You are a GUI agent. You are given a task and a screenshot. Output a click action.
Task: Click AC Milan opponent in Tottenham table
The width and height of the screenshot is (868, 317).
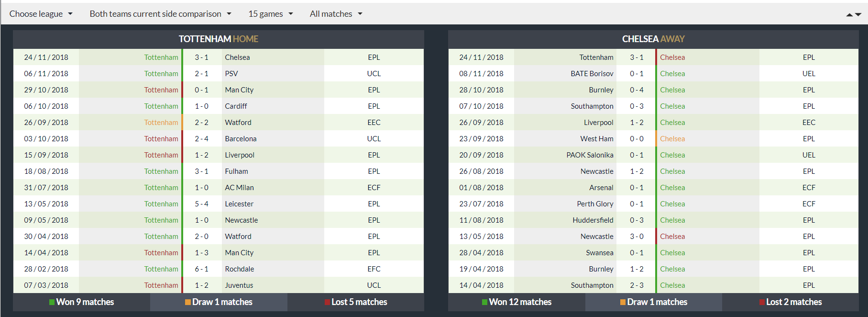coord(239,188)
